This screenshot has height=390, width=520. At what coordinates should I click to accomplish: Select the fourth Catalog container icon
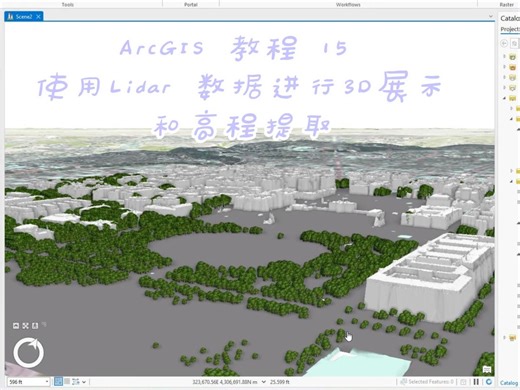pyautogui.click(x=513, y=88)
